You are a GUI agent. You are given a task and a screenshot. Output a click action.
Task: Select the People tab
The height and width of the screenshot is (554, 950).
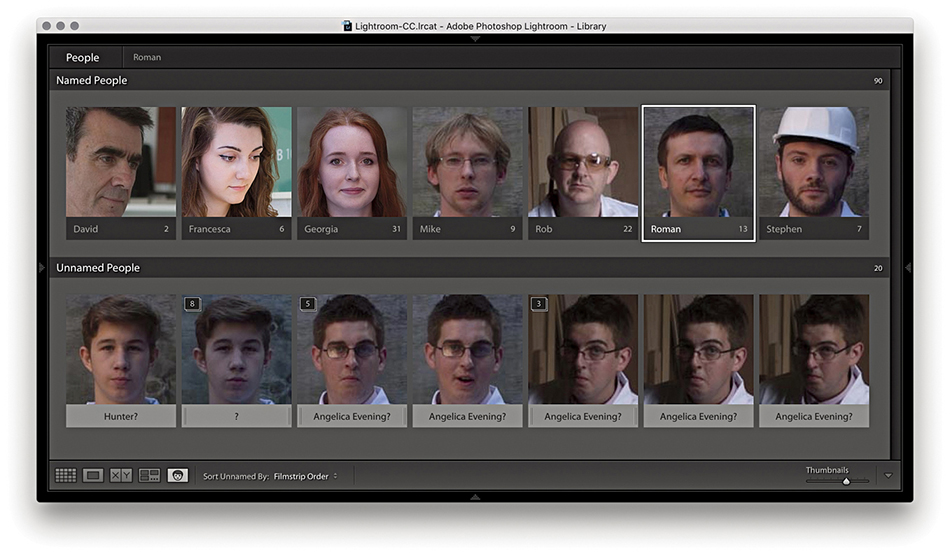pos(83,57)
